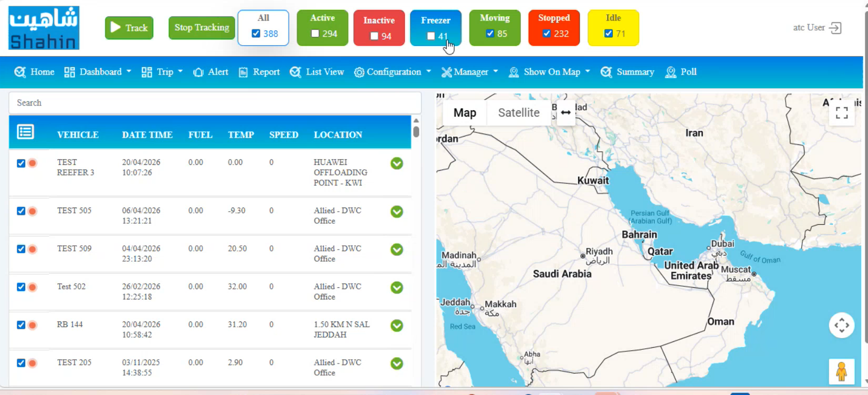Click green status icon for RB 144
868x395 pixels.
tap(397, 326)
